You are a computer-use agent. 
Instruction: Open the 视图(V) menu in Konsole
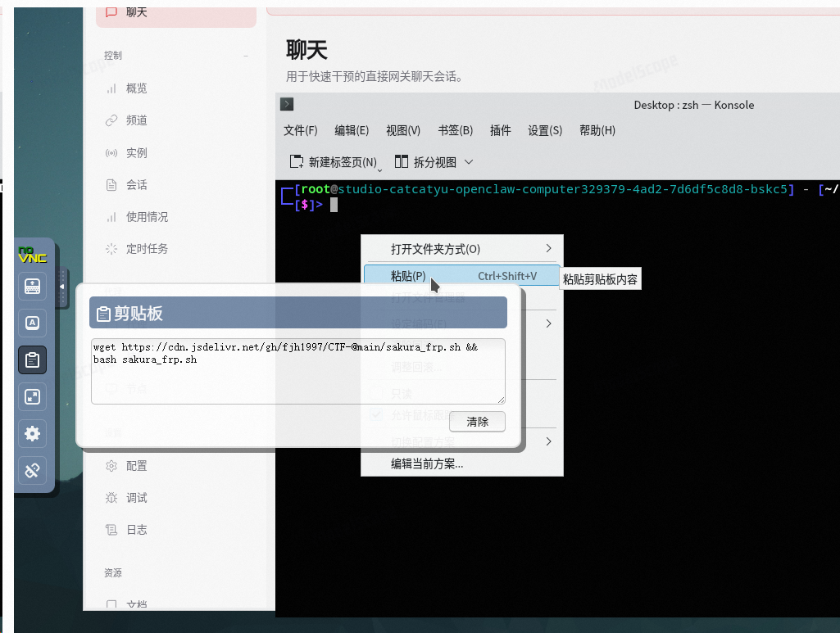coord(403,130)
